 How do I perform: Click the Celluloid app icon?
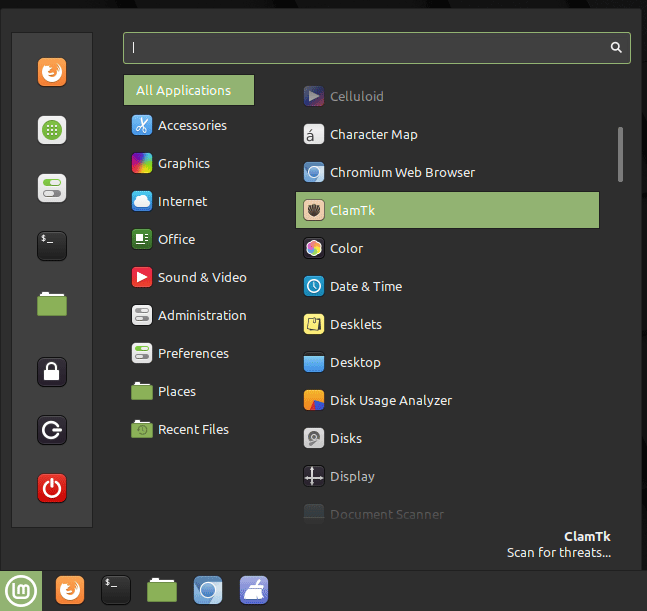[x=314, y=96]
